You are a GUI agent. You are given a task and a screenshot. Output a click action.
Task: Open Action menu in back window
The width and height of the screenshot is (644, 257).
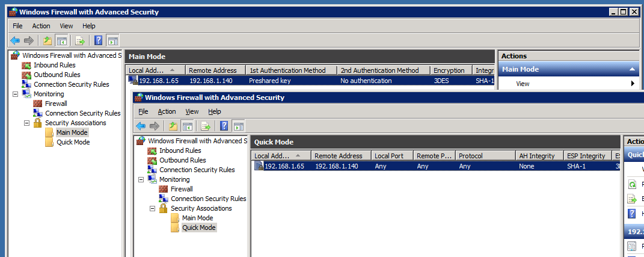pos(41,26)
